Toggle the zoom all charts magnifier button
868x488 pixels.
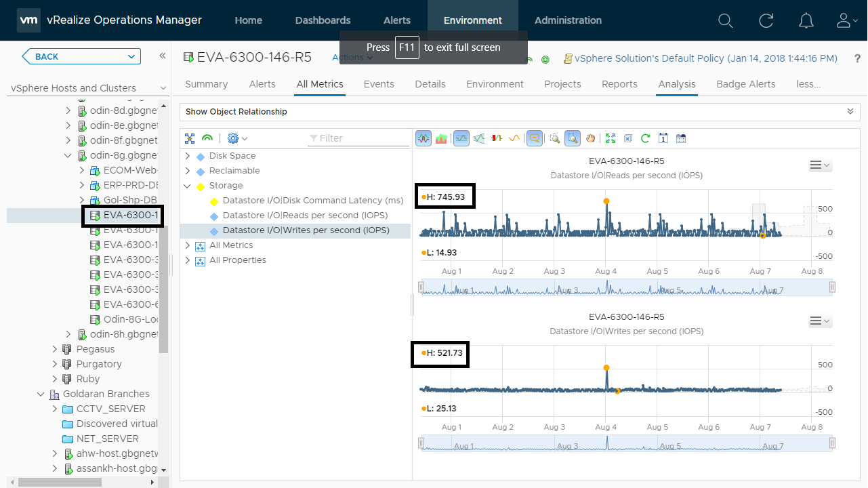click(573, 138)
